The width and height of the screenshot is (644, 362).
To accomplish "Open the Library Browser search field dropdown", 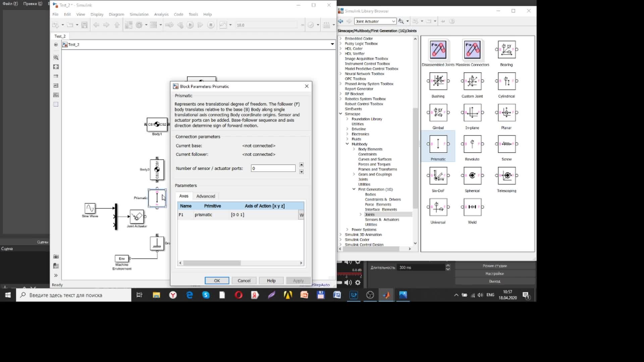I will point(393,21).
